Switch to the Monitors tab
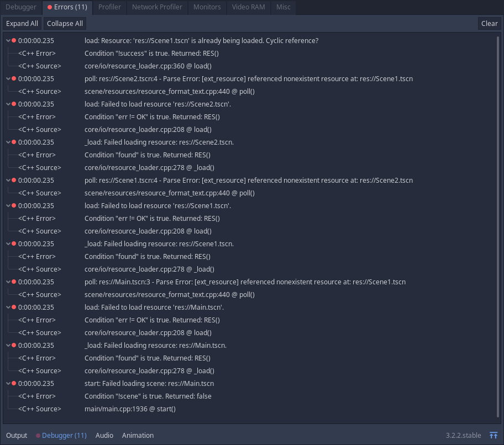504x445 pixels. pos(207,7)
